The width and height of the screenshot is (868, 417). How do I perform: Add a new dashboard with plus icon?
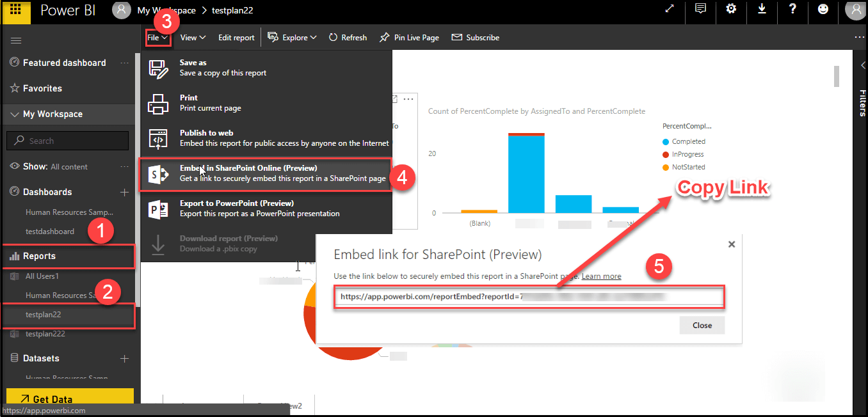[125, 192]
